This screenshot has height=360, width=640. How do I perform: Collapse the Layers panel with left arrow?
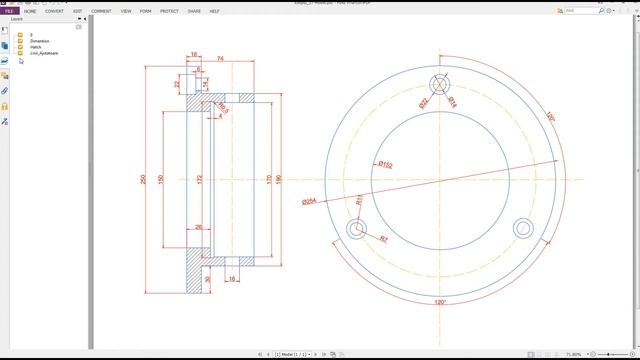pos(84,19)
